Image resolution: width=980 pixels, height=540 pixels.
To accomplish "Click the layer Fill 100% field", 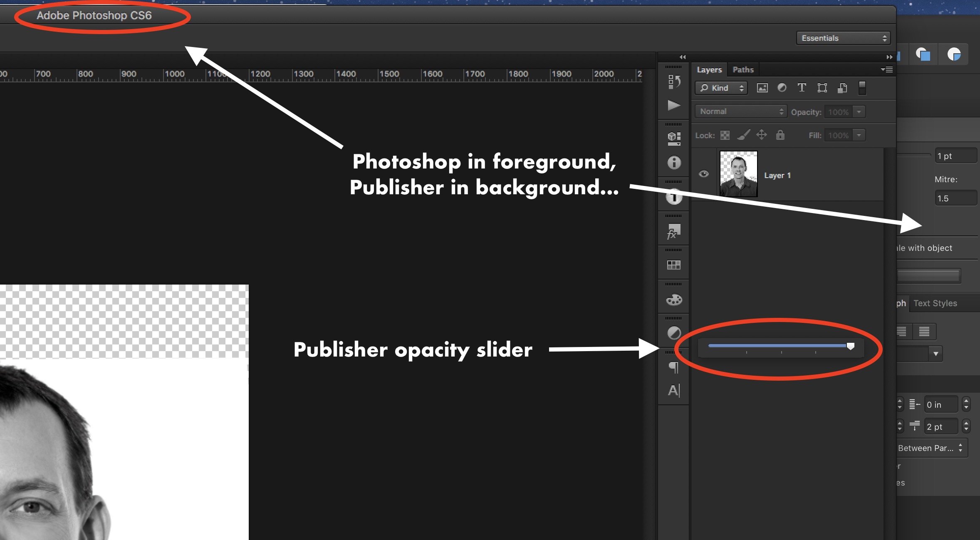I will (838, 135).
